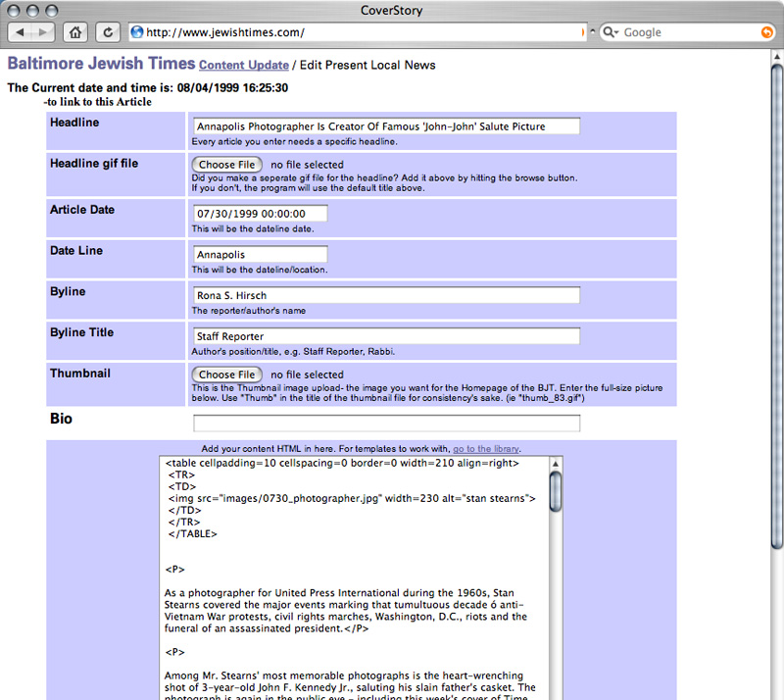784x700 pixels.
Task: Click the globe icon in the address bar
Action: [x=136, y=32]
